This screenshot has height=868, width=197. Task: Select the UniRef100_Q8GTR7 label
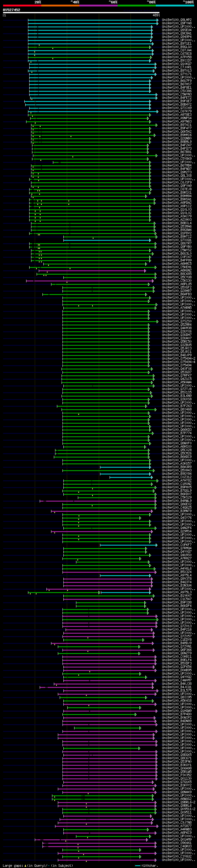coord(177,243)
